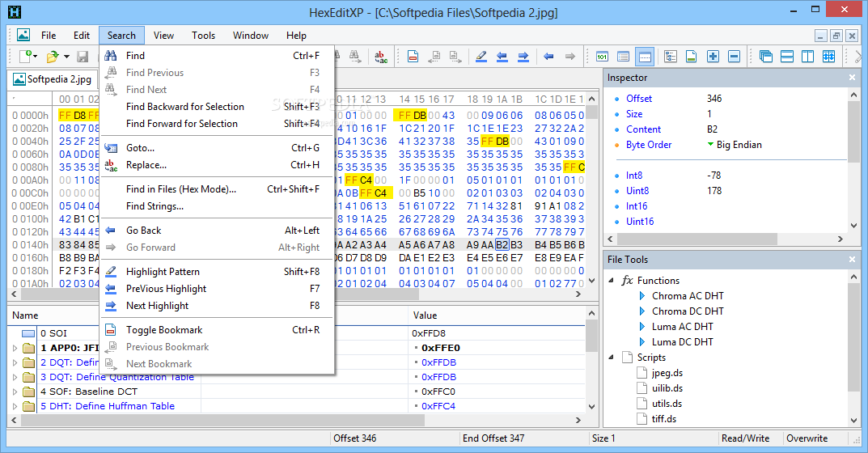The height and width of the screenshot is (453, 868).
Task: Click the tile vertically toolbar icon
Action: 807,57
